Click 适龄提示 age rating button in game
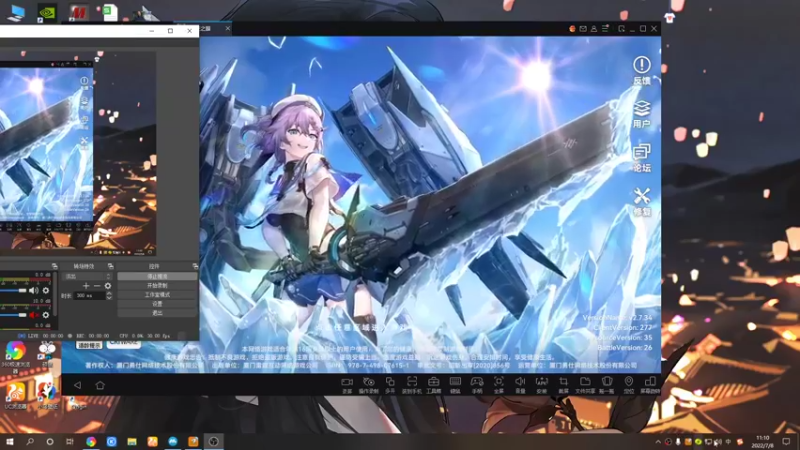 tap(89, 345)
